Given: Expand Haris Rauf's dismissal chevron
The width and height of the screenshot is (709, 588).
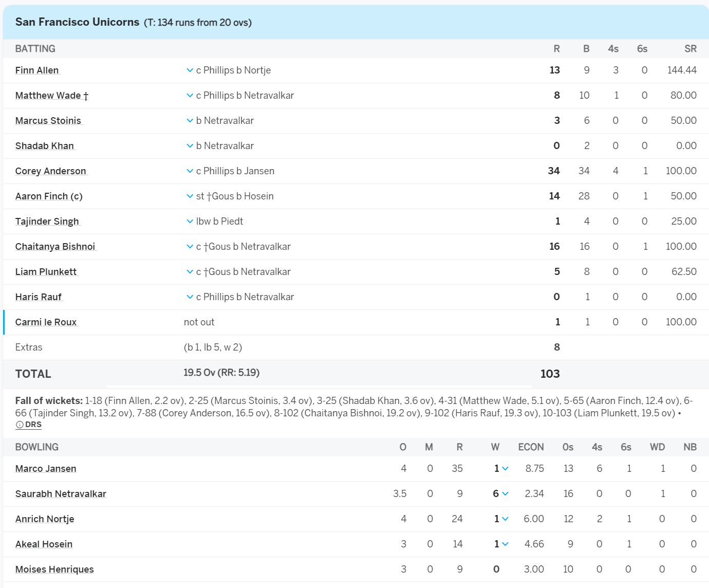Looking at the screenshot, I should (190, 297).
